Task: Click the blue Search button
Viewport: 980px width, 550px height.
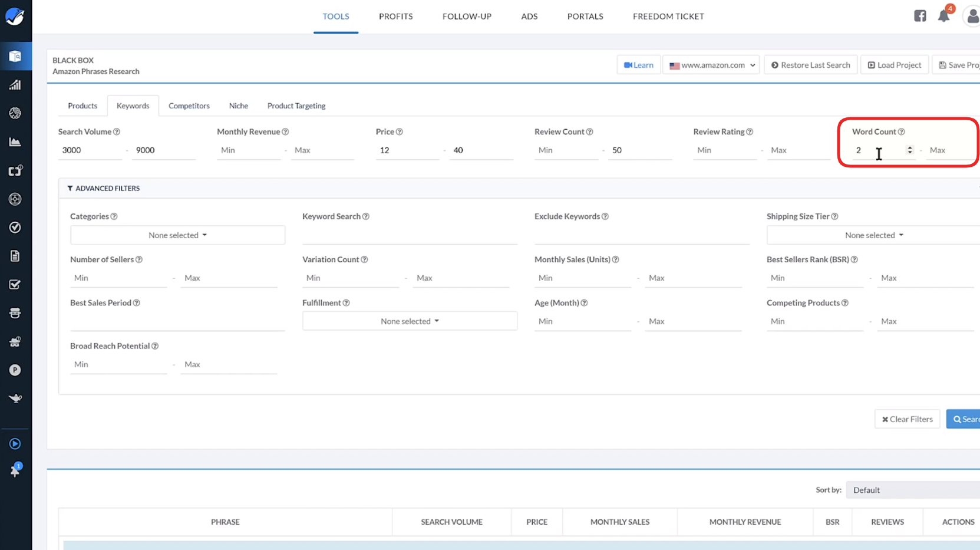Action: (x=964, y=419)
